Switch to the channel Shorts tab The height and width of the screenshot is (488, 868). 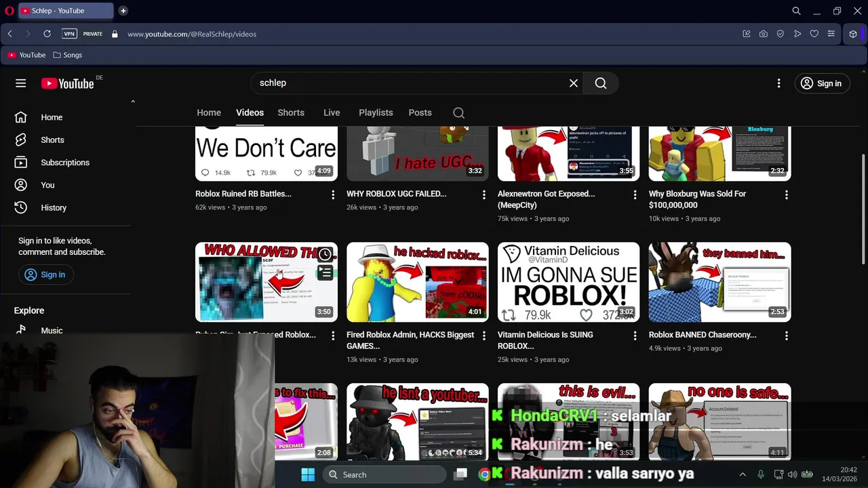tap(291, 113)
